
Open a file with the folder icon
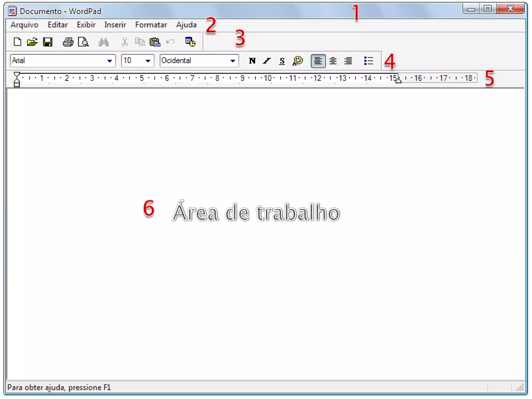tap(32, 42)
